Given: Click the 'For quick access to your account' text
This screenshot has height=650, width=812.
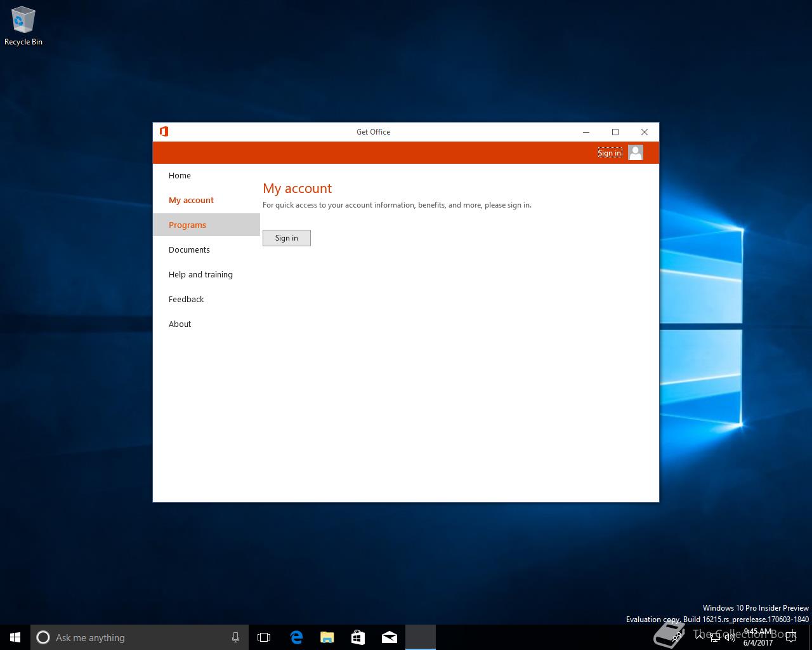Looking at the screenshot, I should point(397,205).
